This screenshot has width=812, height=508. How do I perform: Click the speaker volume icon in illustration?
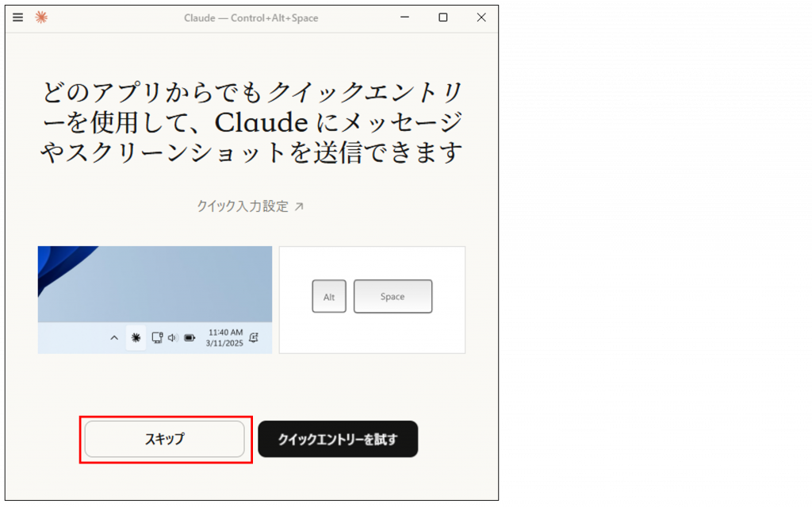[x=172, y=337]
